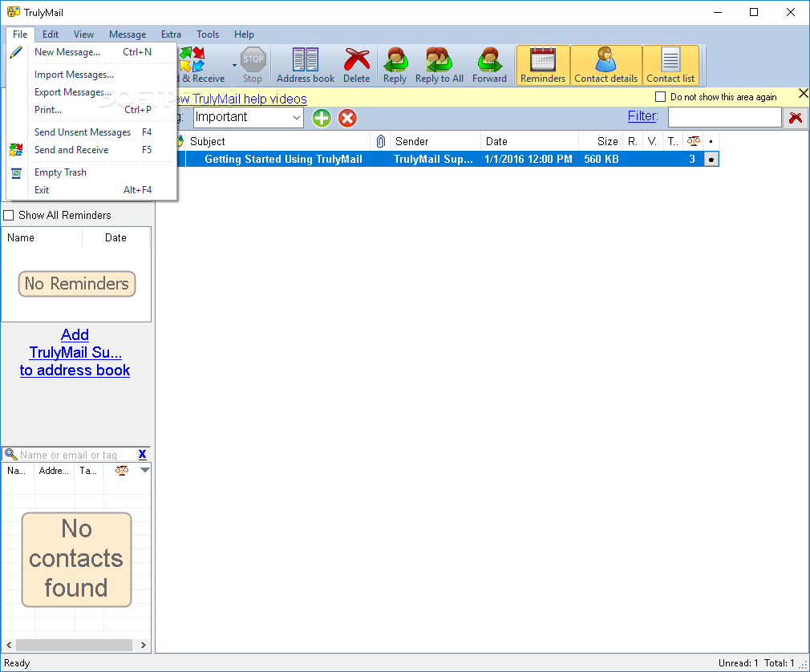Click Reply to All in toolbar
The width and height of the screenshot is (810, 672).
(439, 65)
